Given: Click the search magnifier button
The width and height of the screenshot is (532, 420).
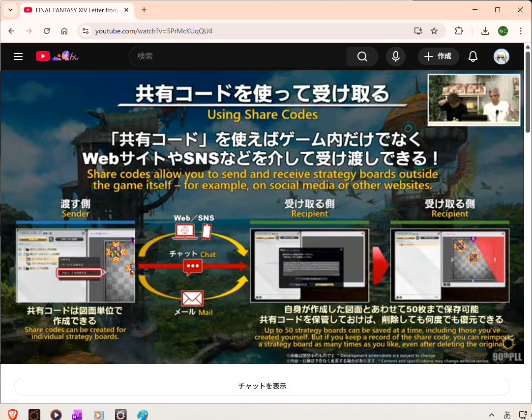Looking at the screenshot, I should (362, 56).
